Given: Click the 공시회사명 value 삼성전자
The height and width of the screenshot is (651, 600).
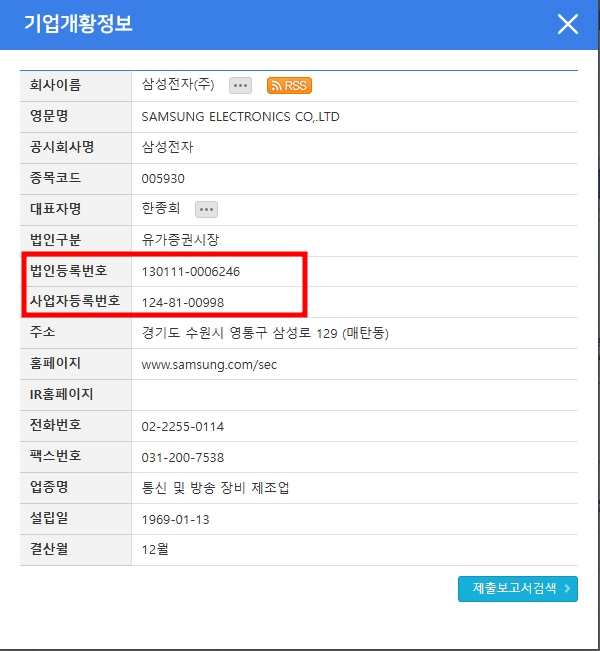Looking at the screenshot, I should point(168,147).
